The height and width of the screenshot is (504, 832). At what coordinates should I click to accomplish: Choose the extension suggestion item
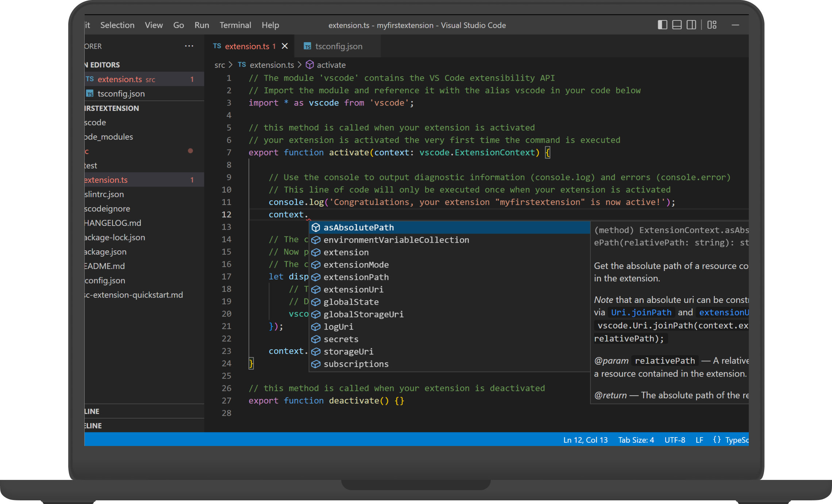450,252
